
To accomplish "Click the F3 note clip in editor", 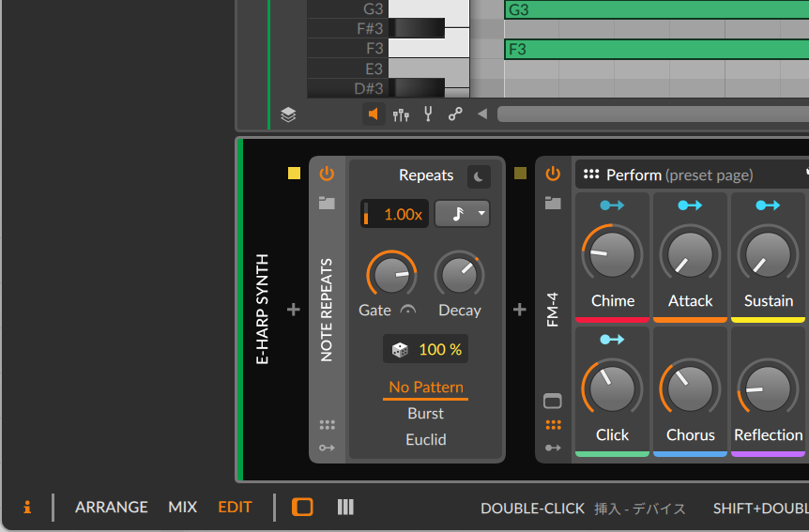I will point(656,50).
